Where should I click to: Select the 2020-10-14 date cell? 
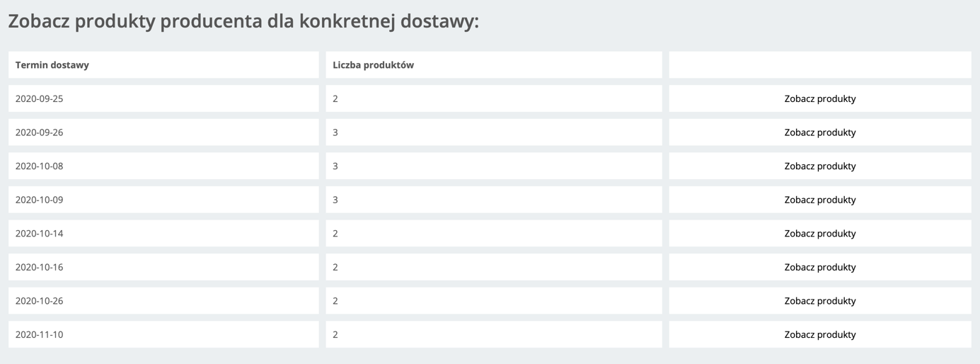163,233
